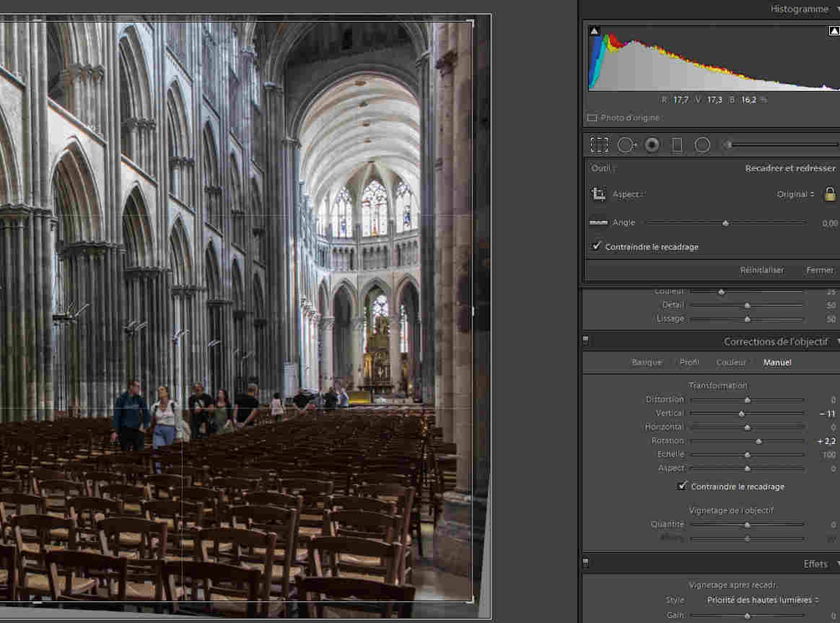Select the Crop Overlay tool icon
This screenshot has width=840, height=623.
(599, 145)
